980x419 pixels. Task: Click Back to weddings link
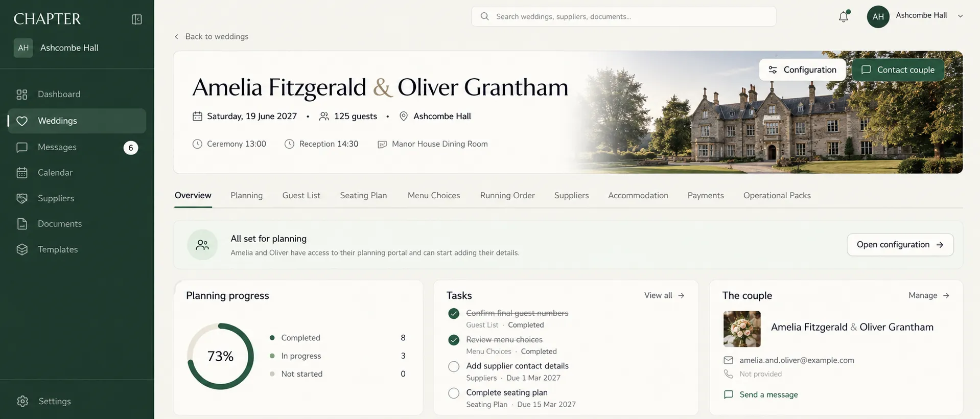point(211,36)
